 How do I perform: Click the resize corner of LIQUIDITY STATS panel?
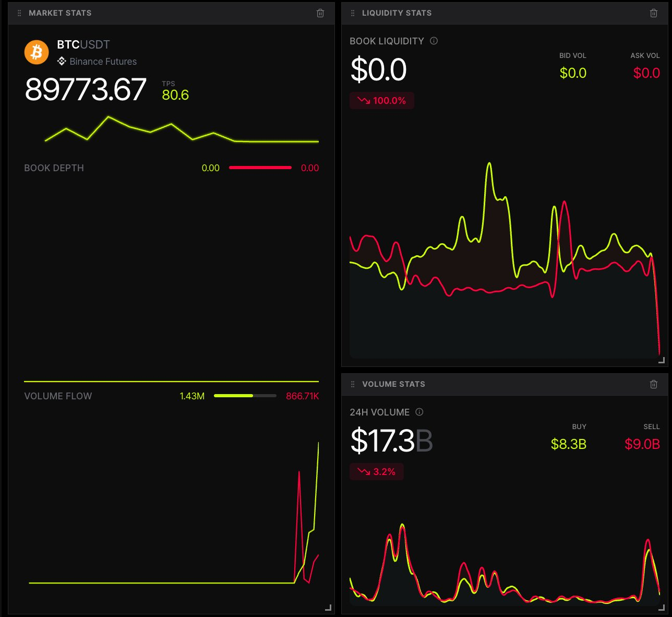(661, 360)
